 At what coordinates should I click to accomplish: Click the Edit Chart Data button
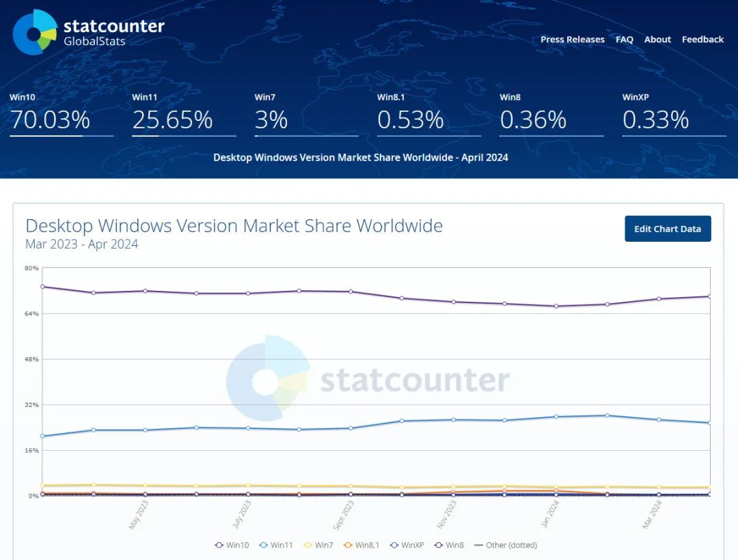668,229
